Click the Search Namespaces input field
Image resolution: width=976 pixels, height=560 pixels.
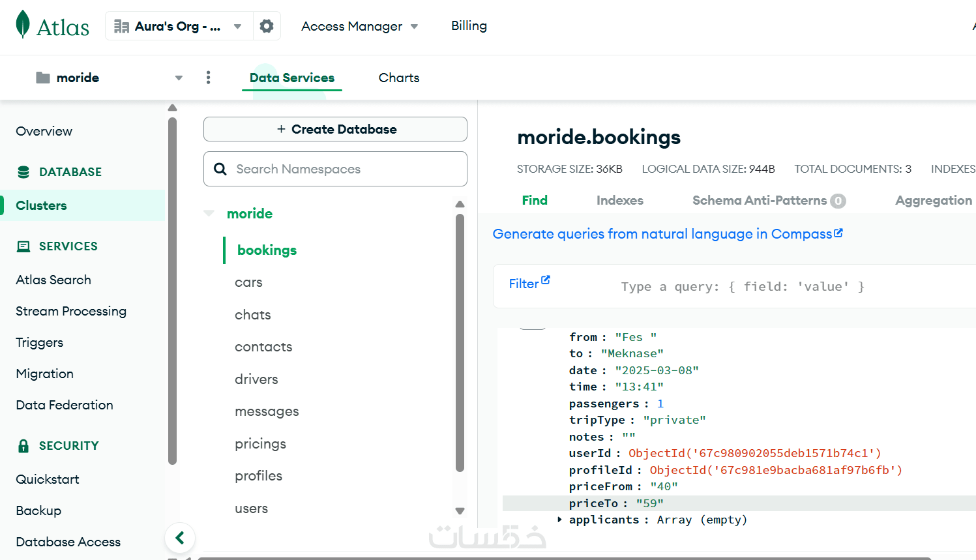[335, 169]
